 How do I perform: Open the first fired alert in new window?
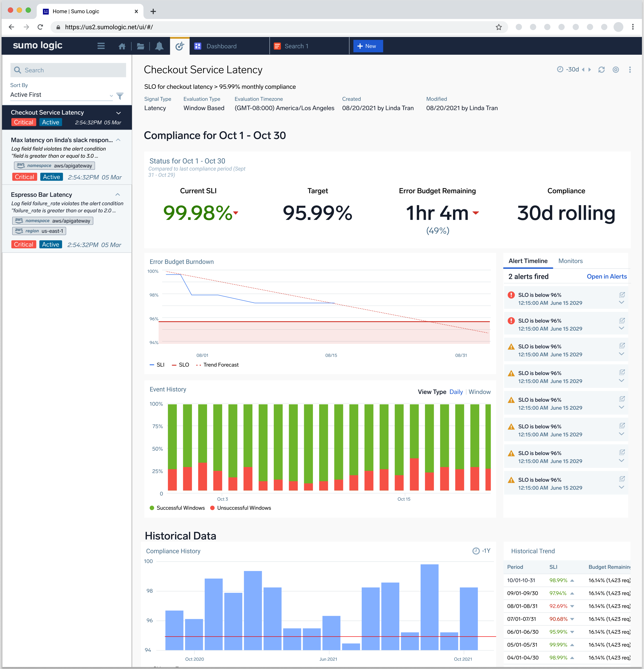point(622,295)
